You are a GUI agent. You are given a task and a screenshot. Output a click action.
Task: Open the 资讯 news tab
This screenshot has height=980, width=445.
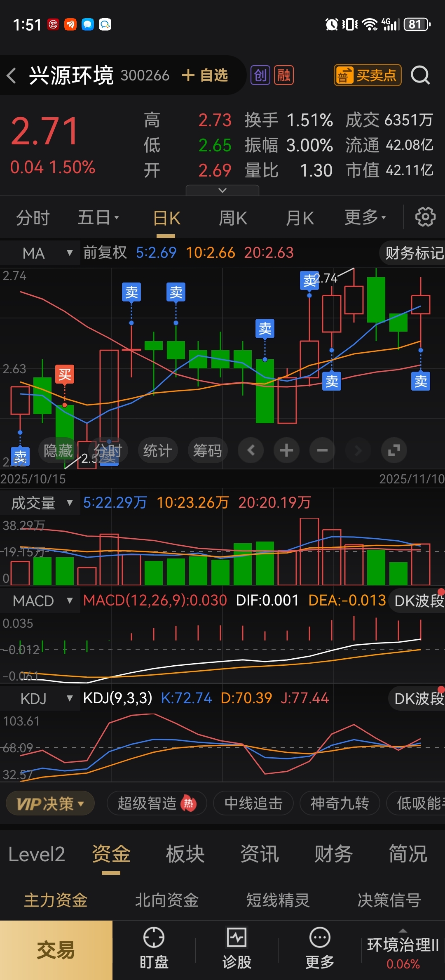point(259,854)
